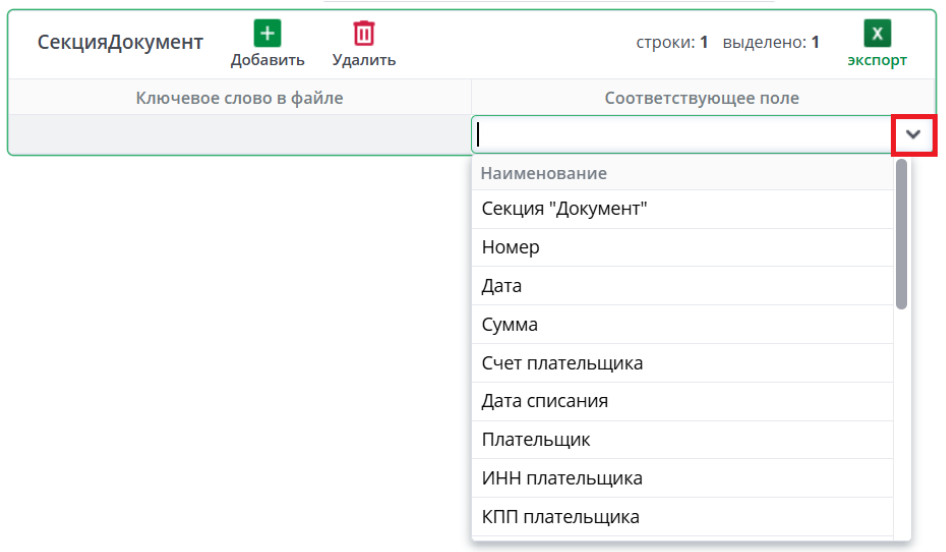Select the 'Дата' option
The width and height of the screenshot is (946, 552).
[502, 286]
